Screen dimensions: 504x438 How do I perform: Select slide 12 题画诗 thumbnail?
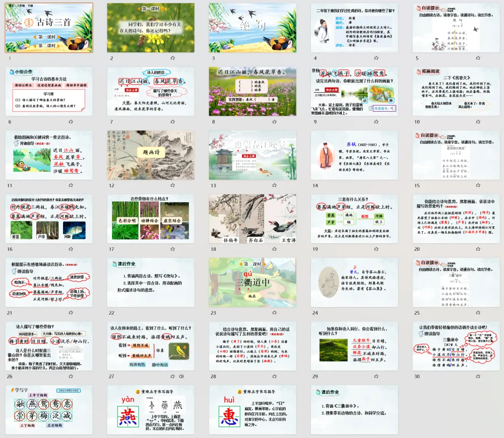(x=151, y=155)
